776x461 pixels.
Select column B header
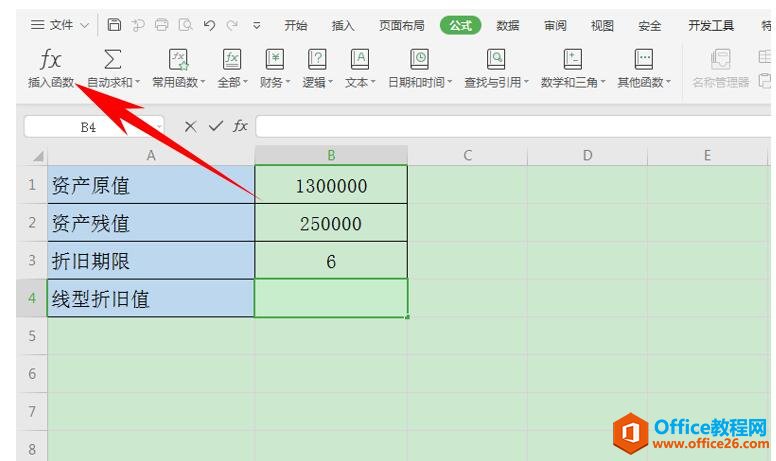[x=331, y=155]
